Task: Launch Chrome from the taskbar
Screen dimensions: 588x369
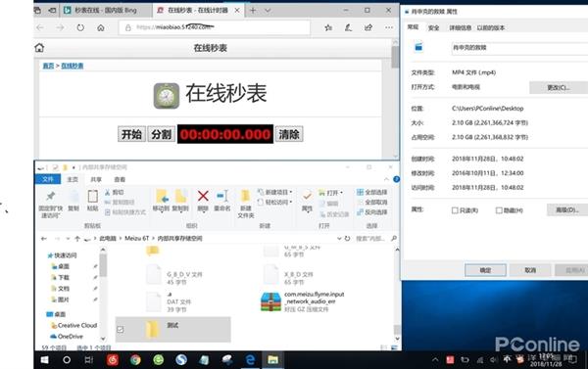Action: (x=135, y=360)
